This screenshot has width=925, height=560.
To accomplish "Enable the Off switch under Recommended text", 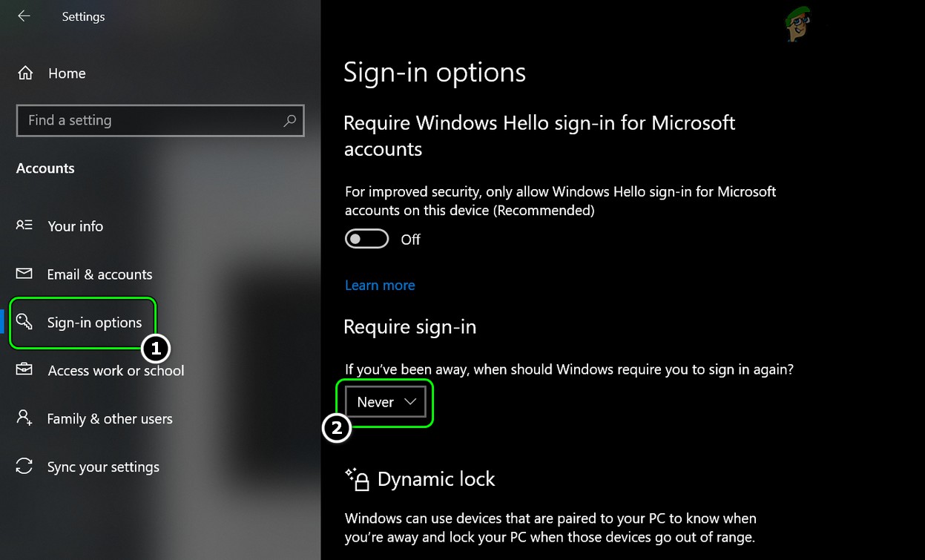I will [366, 238].
